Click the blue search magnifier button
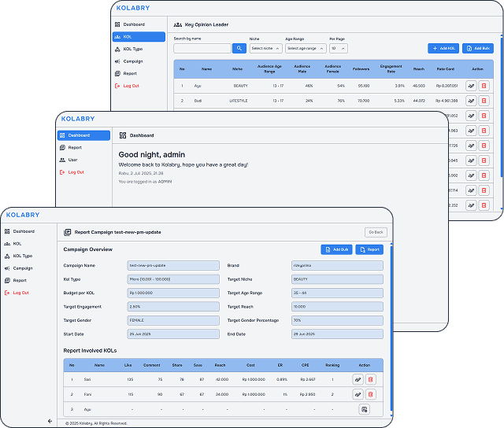 [x=239, y=49]
